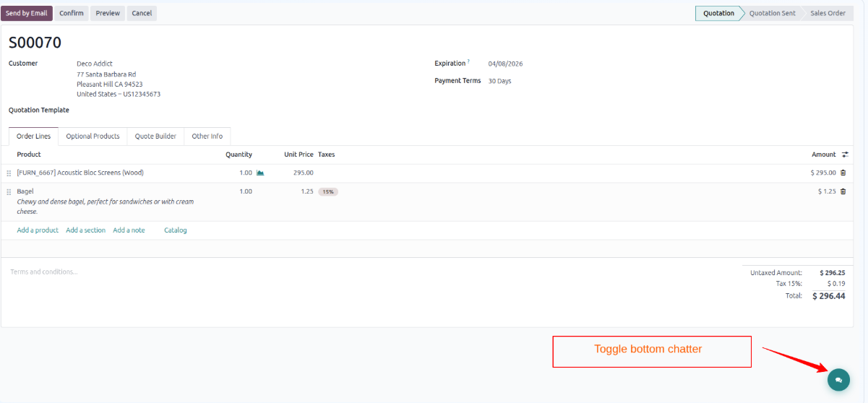868x403 pixels.
Task: Grab the Bagel row drag handle
Action: point(9,192)
